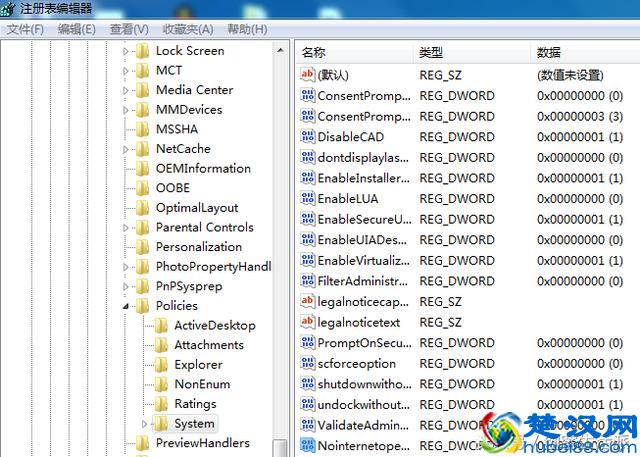
Task: Click the 注册表编辑器 title bar icon
Action: [8, 9]
